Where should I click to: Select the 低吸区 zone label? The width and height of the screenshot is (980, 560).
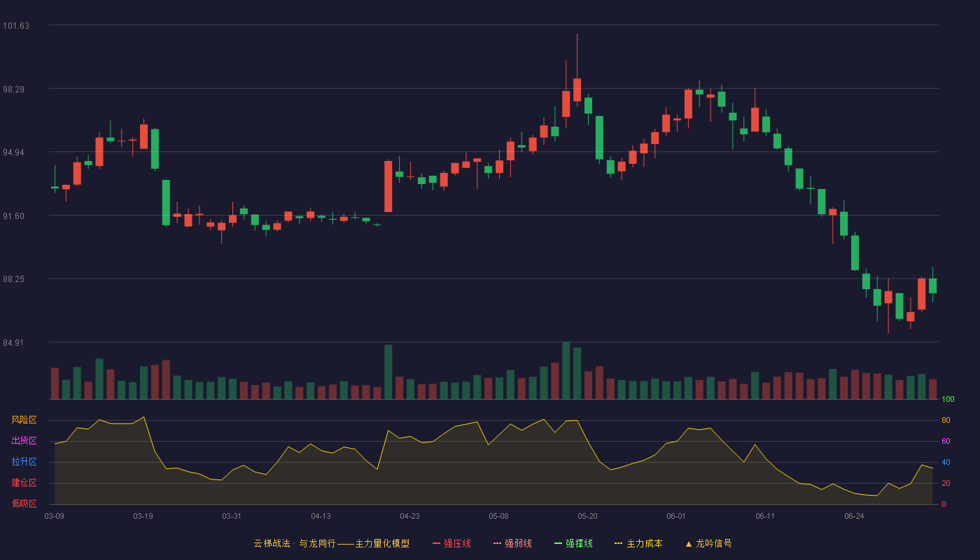point(24,504)
